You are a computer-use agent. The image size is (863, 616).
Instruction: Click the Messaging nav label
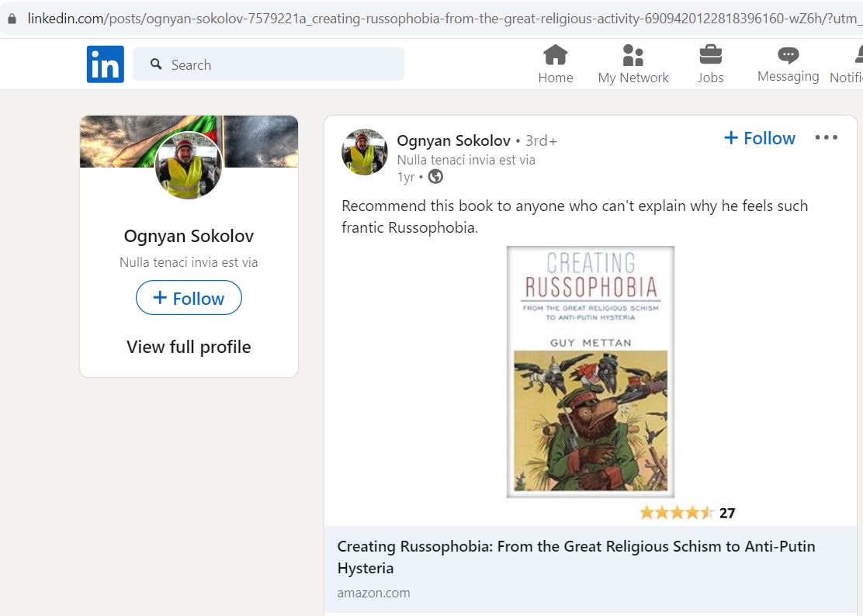tap(788, 77)
